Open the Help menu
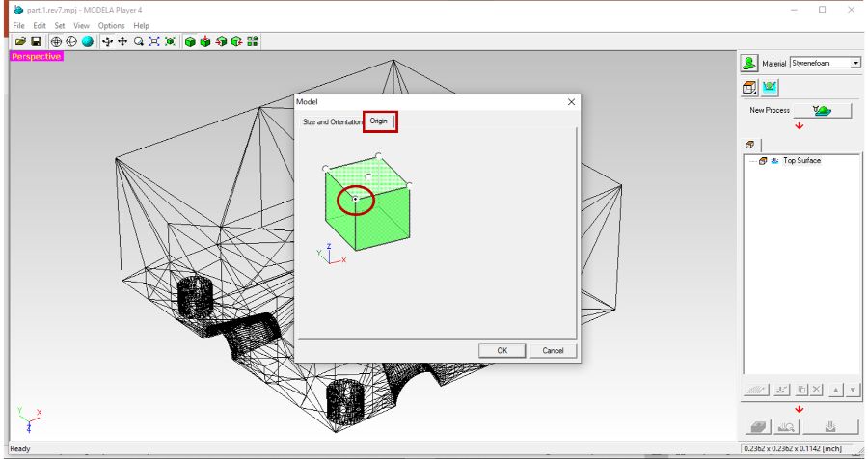 pos(141,25)
